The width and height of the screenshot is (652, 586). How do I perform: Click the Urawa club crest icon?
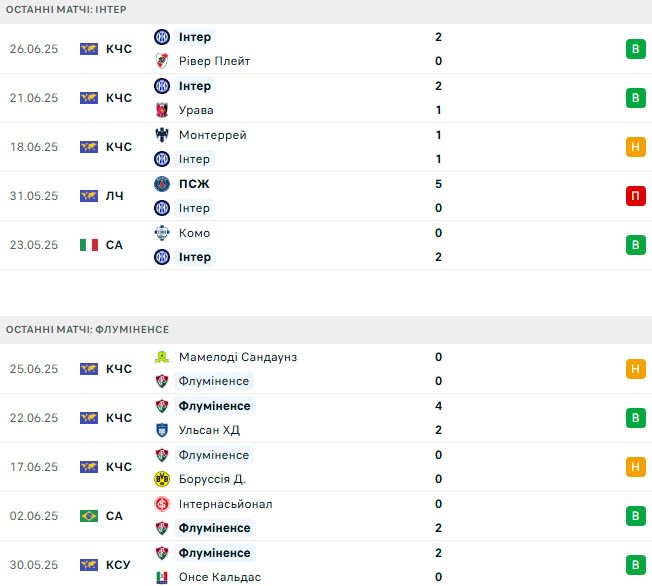coord(162,110)
